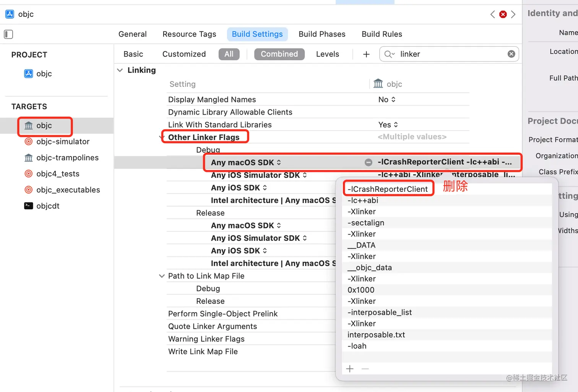The width and height of the screenshot is (578, 392).
Task: Open the General tab
Action: click(133, 34)
